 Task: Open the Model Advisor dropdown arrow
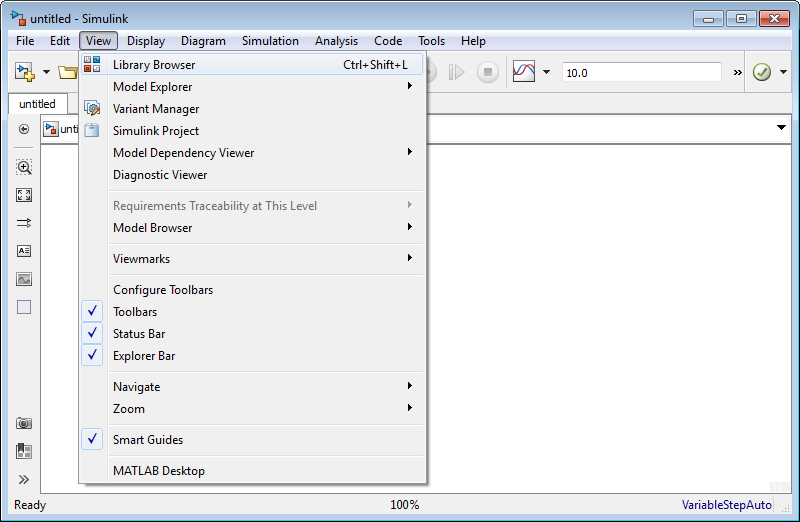pos(783,72)
